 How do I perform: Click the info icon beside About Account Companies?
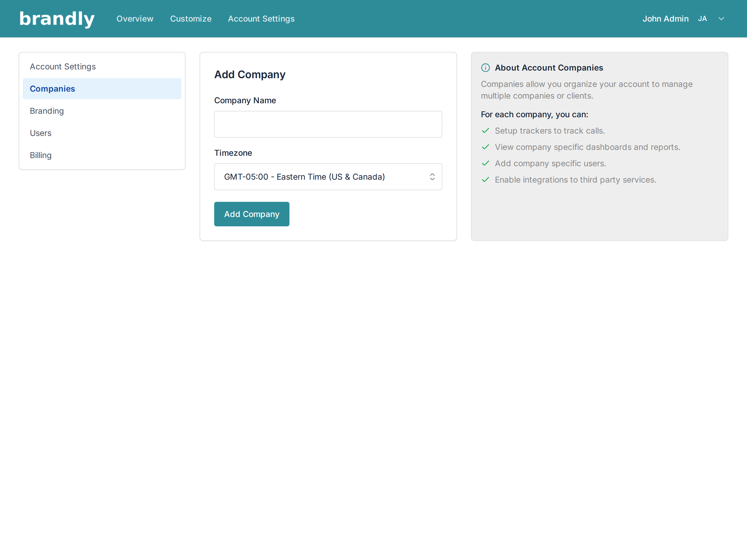485,68
